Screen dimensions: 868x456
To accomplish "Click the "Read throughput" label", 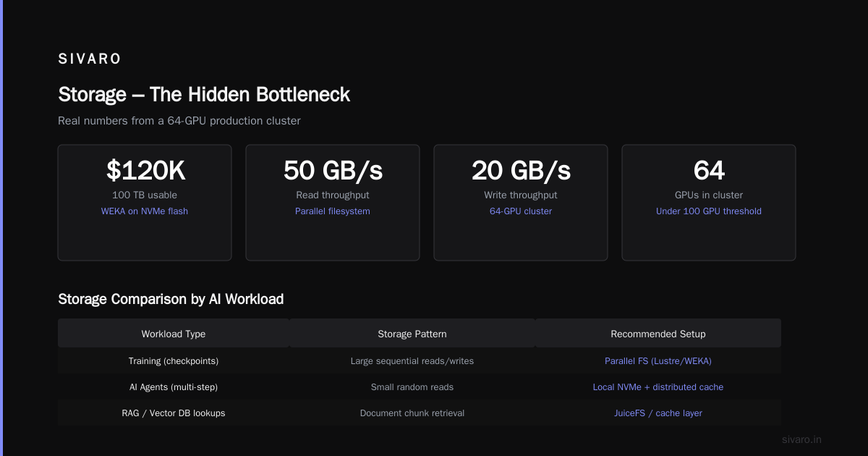I will click(333, 195).
